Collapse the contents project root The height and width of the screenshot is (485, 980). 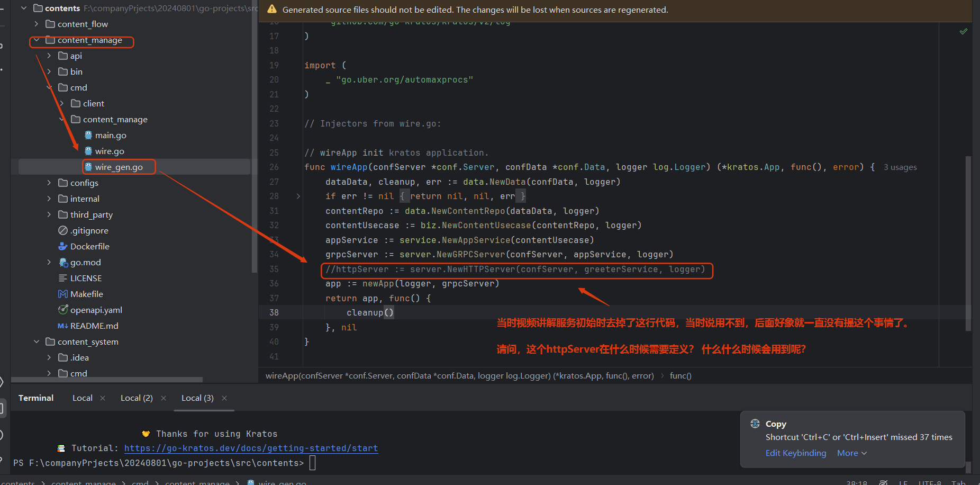click(x=24, y=8)
